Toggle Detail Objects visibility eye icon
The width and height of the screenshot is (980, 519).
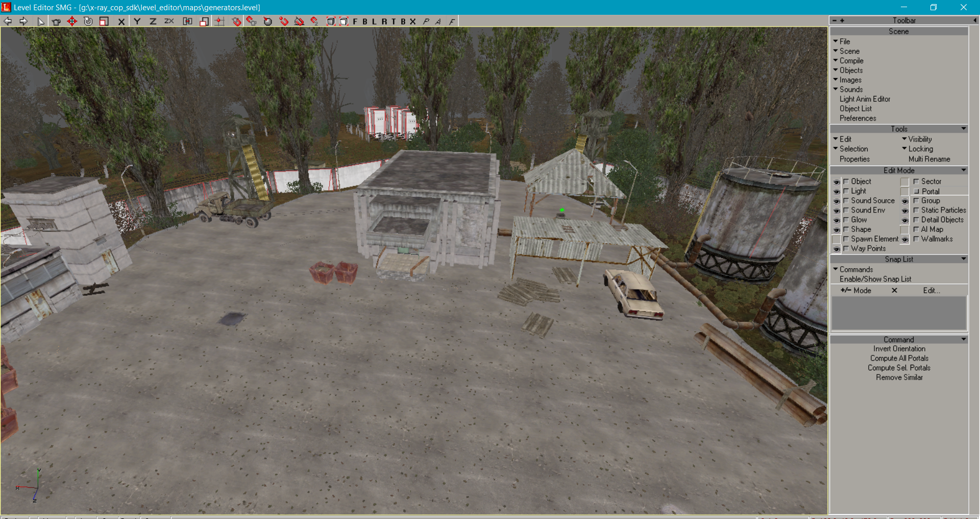905,220
